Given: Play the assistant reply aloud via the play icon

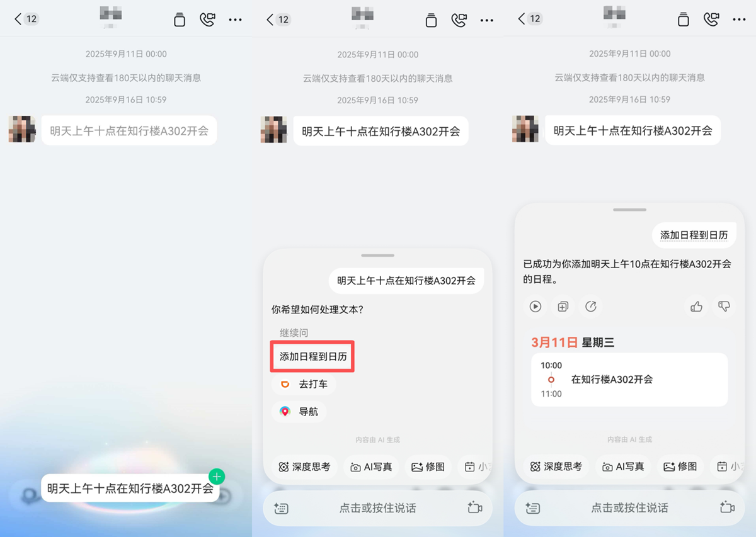Looking at the screenshot, I should pos(535,307).
